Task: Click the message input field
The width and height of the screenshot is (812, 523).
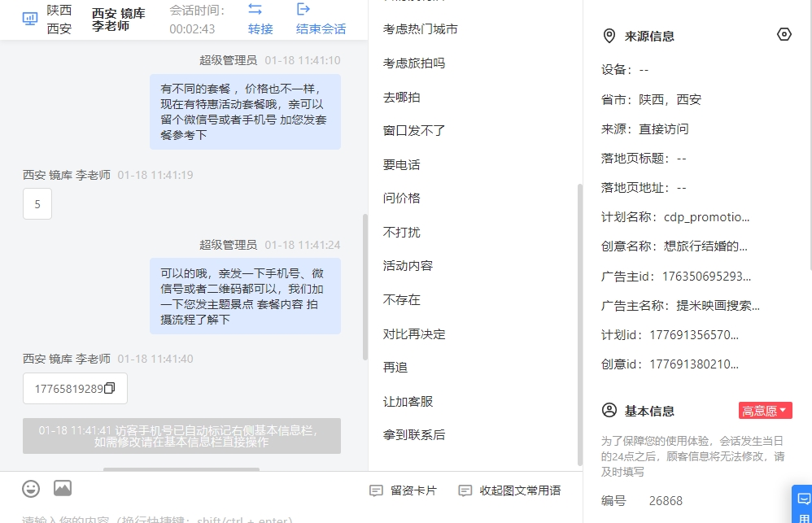Action: pyautogui.click(x=291, y=519)
